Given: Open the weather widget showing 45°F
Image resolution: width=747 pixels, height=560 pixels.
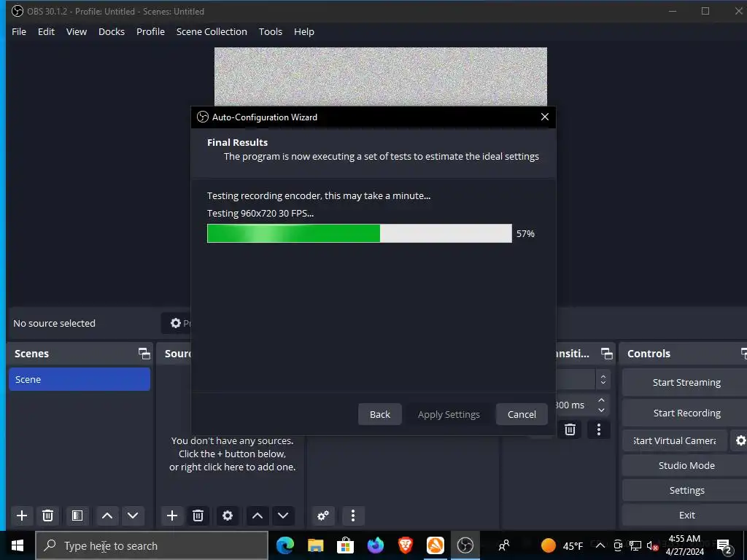Looking at the screenshot, I should click(562, 545).
